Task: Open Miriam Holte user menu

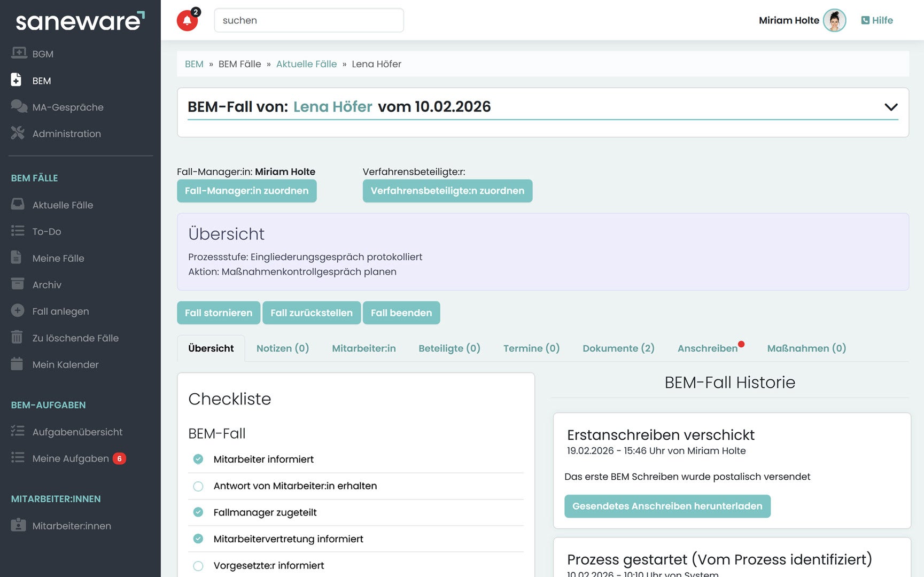Action: 802,20
